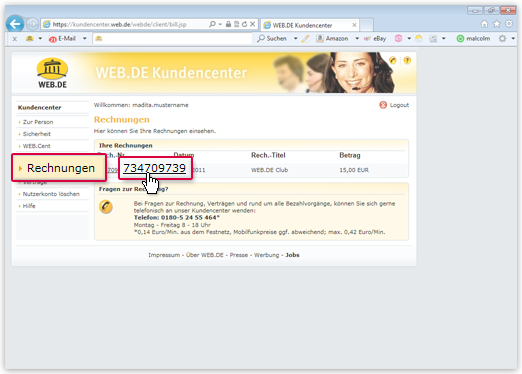Click the WEB.DE logo icon in the toolbar
This screenshot has height=374, width=522.
tap(30, 38)
